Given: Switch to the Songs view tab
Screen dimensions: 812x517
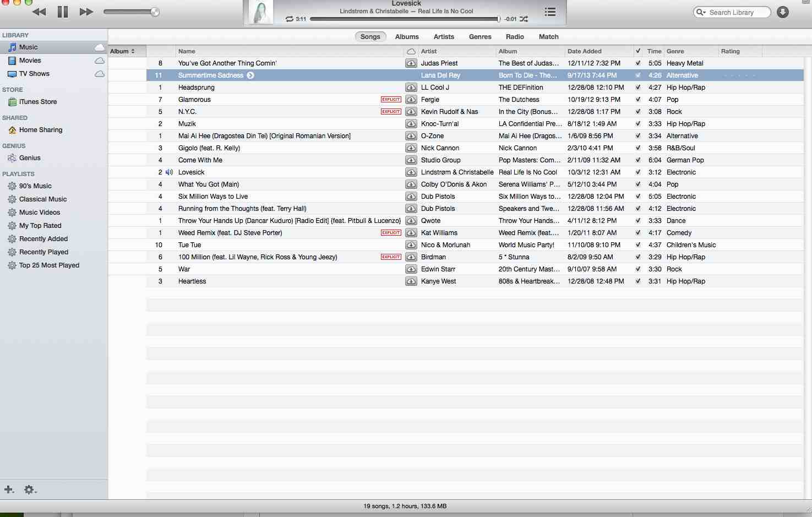Looking at the screenshot, I should (x=370, y=37).
